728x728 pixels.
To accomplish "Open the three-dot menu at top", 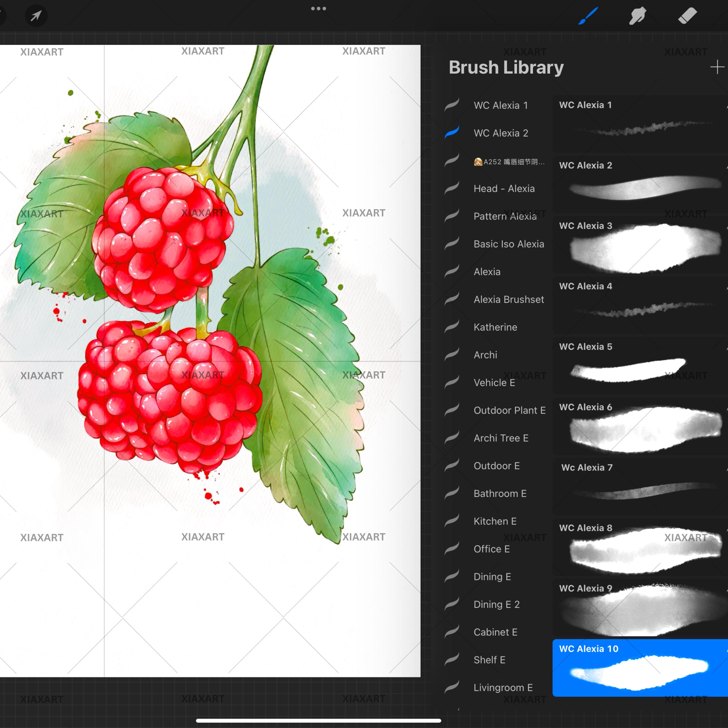I will 318,8.
